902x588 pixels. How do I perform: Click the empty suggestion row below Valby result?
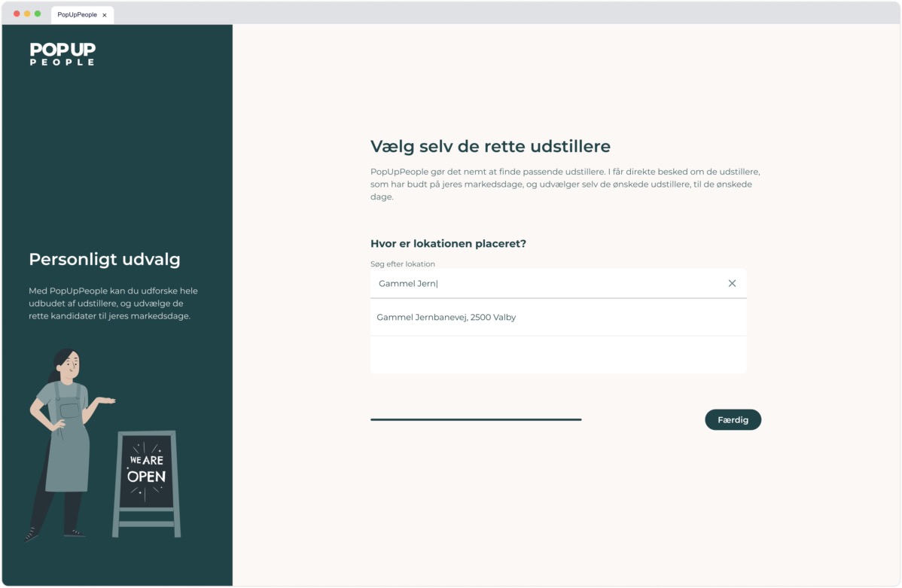click(558, 352)
